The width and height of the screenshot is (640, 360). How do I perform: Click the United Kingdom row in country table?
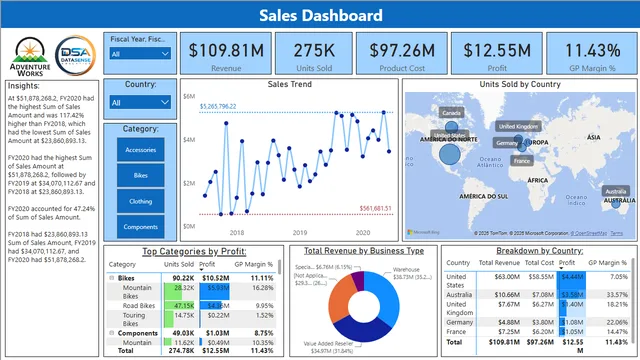tap(537, 309)
